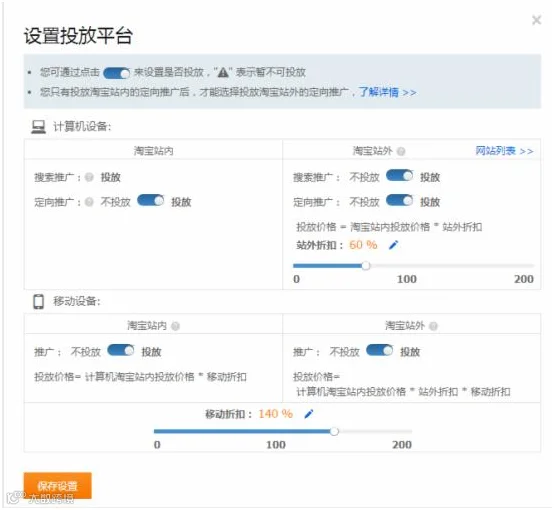The width and height of the screenshot is (554, 510).
Task: Close the 设置投放平台 dialog
Action: coord(537,20)
